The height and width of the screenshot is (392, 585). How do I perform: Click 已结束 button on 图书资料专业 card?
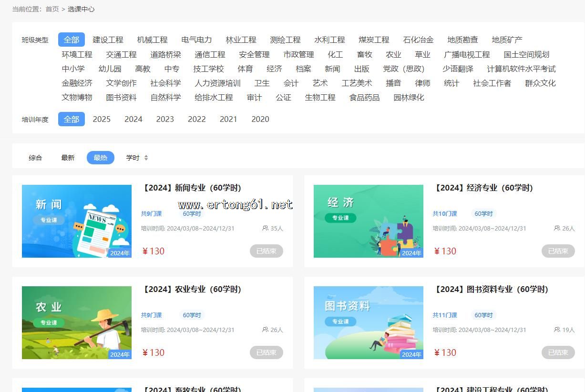(x=558, y=352)
